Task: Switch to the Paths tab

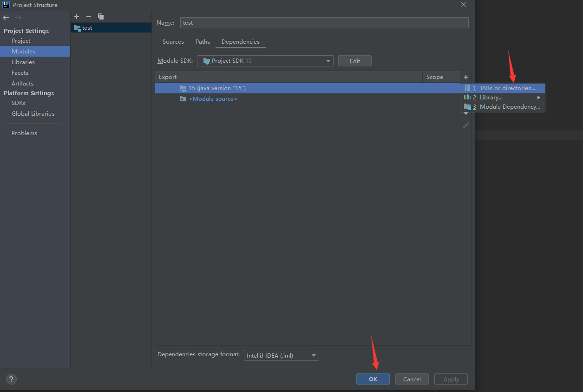Action: click(x=203, y=41)
